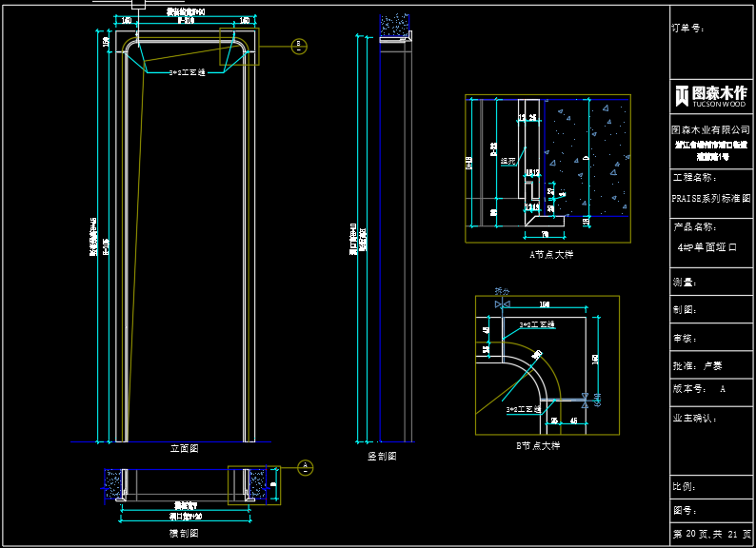Select the yellow detail box on cross-section
Viewport: 756px width, 548px height.
pyautogui.click(x=252, y=484)
